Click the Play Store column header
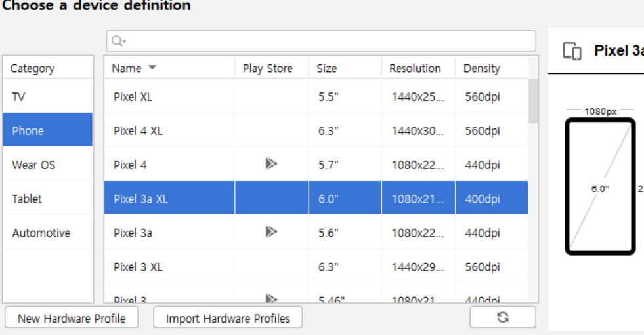 (x=272, y=68)
